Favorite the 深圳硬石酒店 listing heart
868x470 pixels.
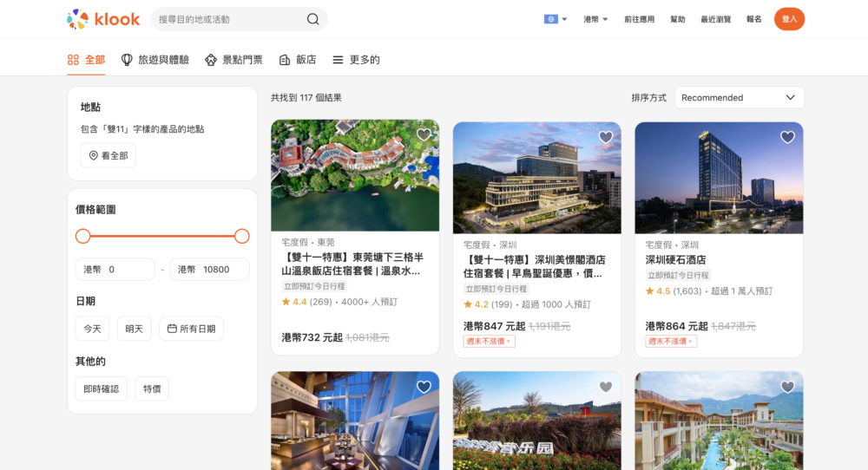(x=787, y=137)
